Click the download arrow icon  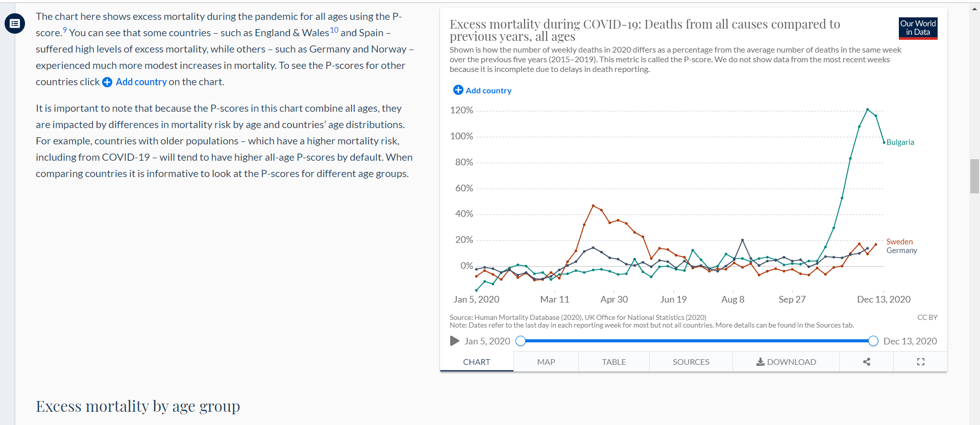click(761, 362)
